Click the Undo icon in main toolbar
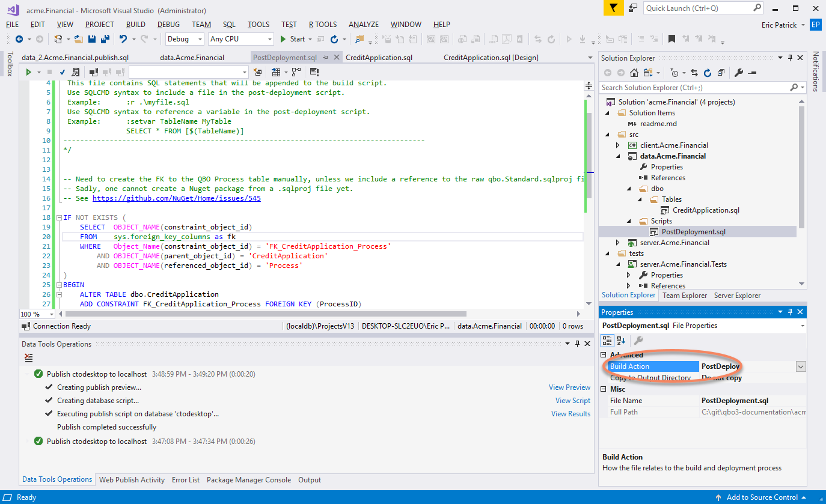Image resolution: width=826 pixels, height=504 pixels. tap(123, 39)
